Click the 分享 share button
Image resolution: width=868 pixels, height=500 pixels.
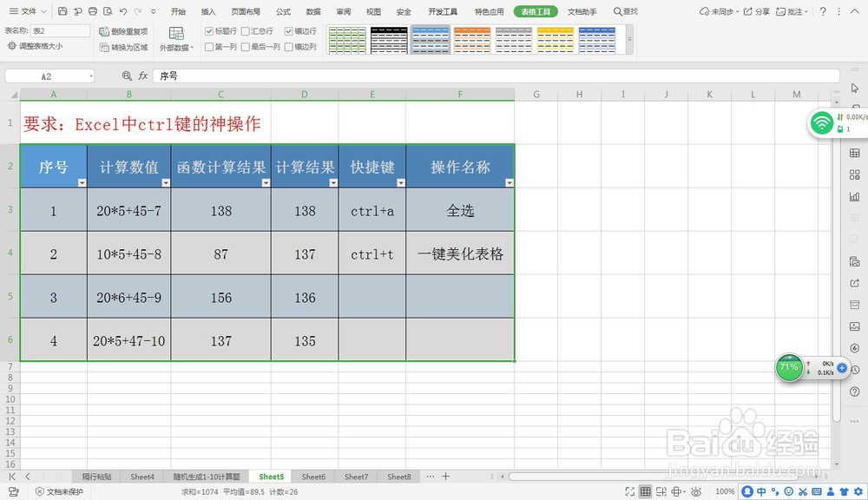[756, 11]
